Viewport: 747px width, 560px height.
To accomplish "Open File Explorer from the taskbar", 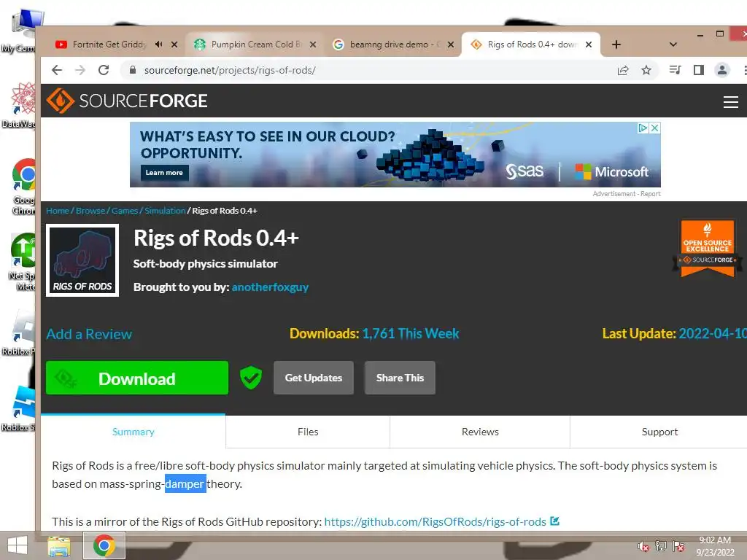I will pos(59,545).
